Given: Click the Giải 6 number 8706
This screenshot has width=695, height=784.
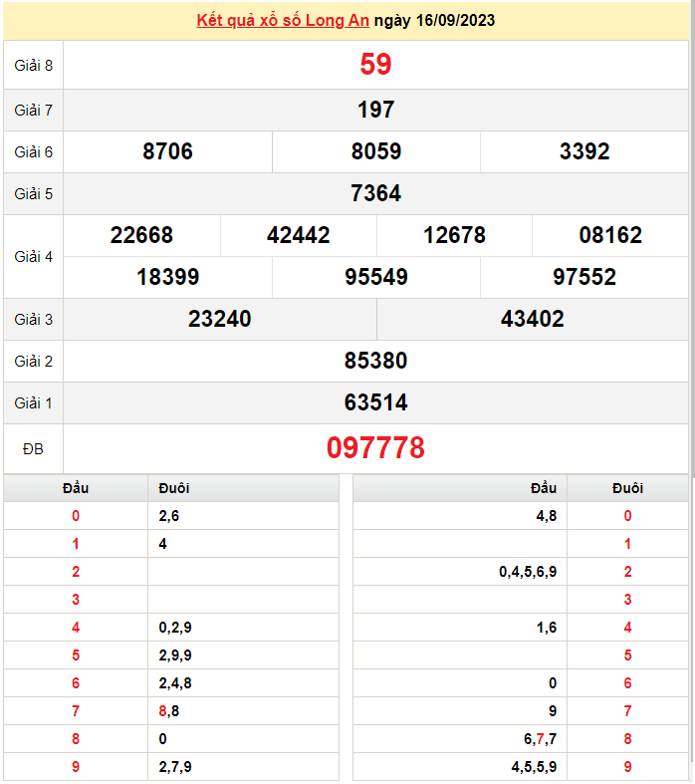Looking at the screenshot, I should point(167,151).
